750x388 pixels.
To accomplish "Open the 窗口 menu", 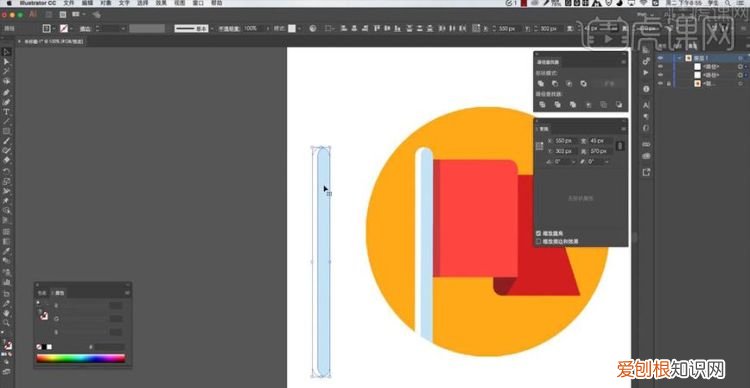I will click(198, 3).
